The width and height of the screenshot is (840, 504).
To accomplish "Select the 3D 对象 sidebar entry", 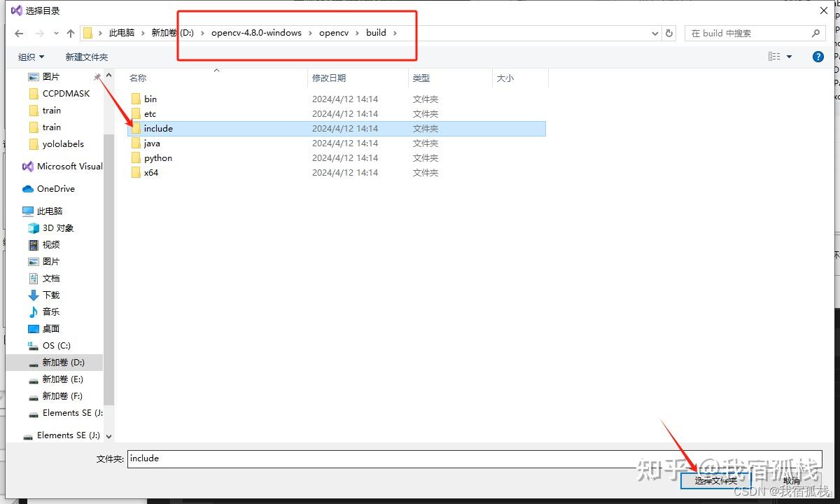I will click(56, 227).
